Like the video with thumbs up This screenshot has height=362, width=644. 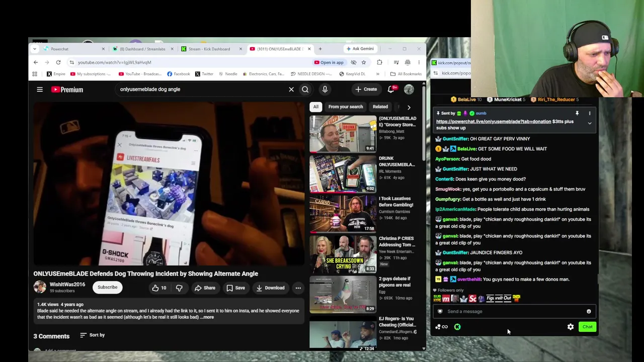(x=159, y=288)
